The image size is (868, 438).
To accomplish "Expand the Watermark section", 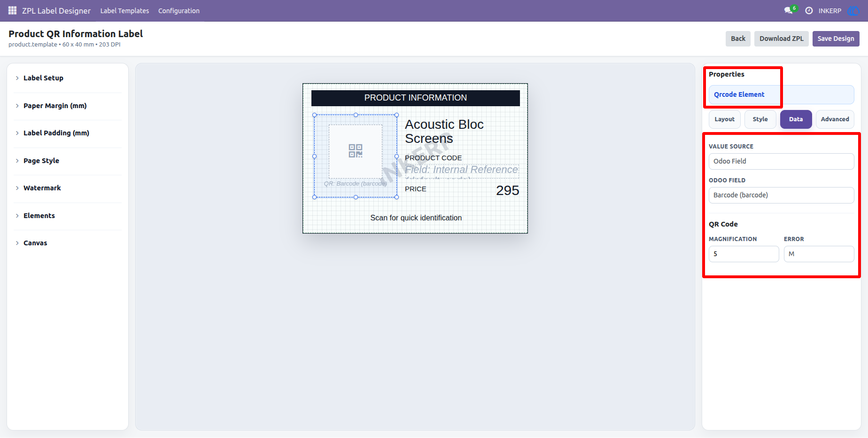I will pos(68,188).
